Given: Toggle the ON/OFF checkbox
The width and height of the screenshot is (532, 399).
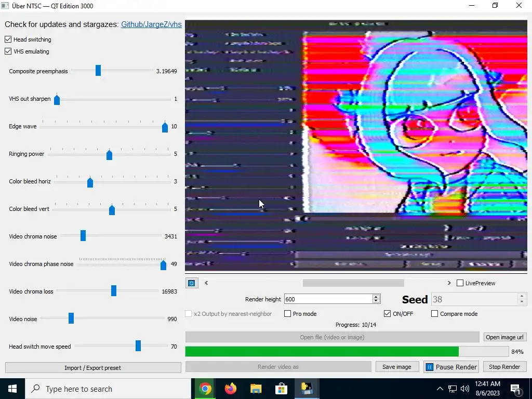Looking at the screenshot, I should point(387,313).
